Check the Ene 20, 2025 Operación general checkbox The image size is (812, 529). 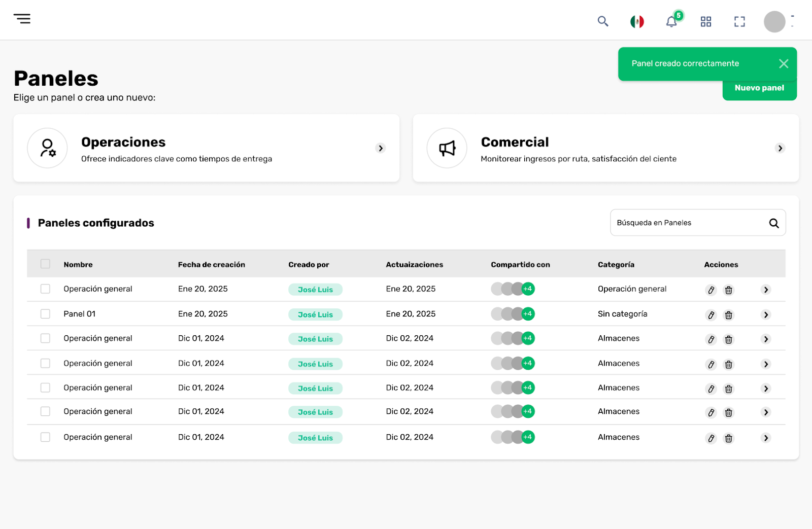tap(45, 289)
